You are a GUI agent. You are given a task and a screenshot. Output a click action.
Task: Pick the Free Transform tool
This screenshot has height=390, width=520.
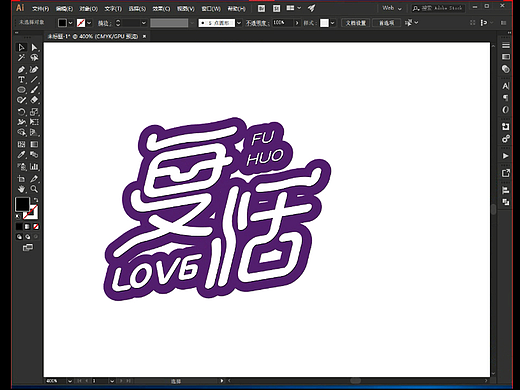(x=34, y=122)
